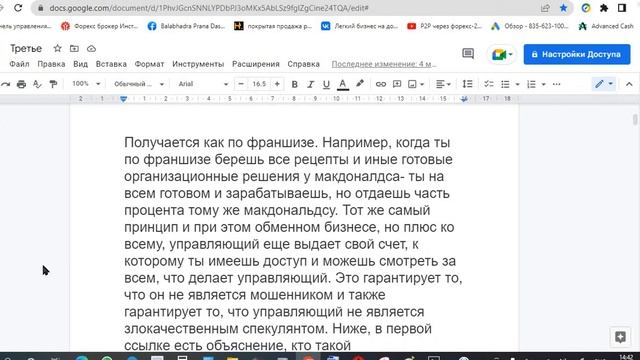Reload the page with browser refresh icon
Screen dimensions: 640x360
coord(18,8)
